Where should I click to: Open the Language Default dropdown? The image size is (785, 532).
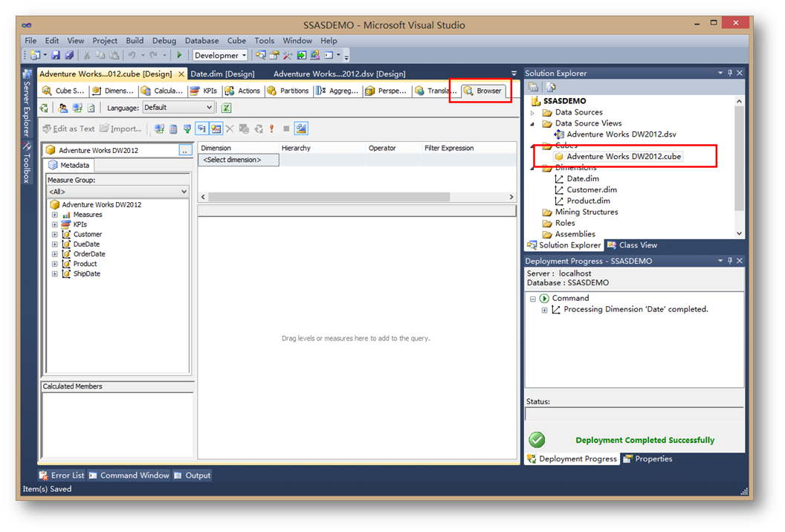pos(178,108)
